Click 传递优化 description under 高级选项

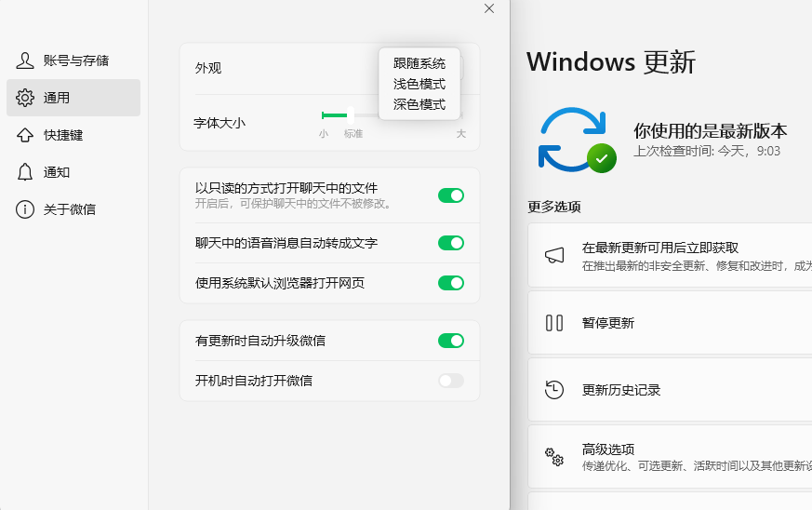click(697, 466)
